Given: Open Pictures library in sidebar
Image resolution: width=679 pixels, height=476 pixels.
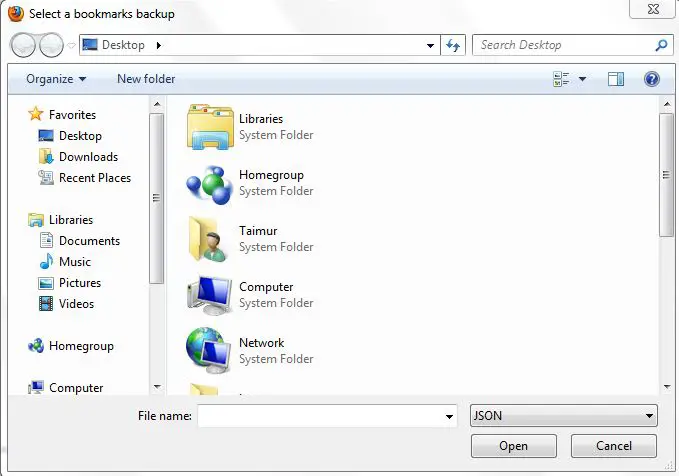Looking at the screenshot, I should (80, 283).
